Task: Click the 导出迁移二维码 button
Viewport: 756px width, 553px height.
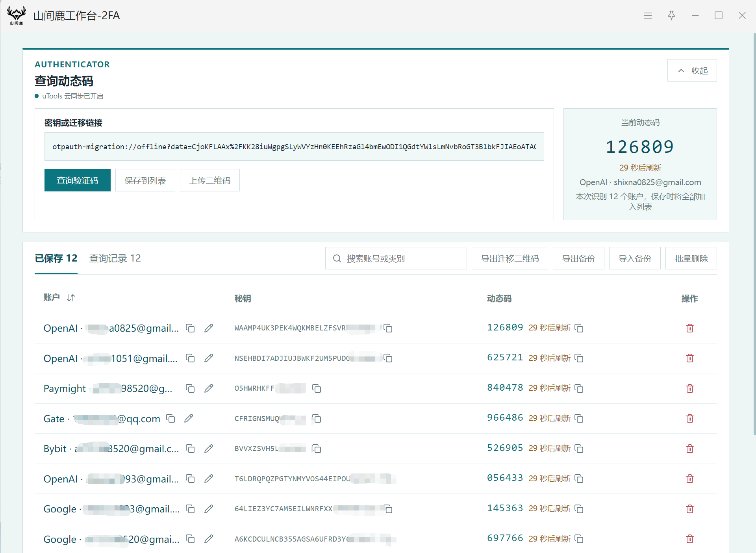Action: point(510,258)
